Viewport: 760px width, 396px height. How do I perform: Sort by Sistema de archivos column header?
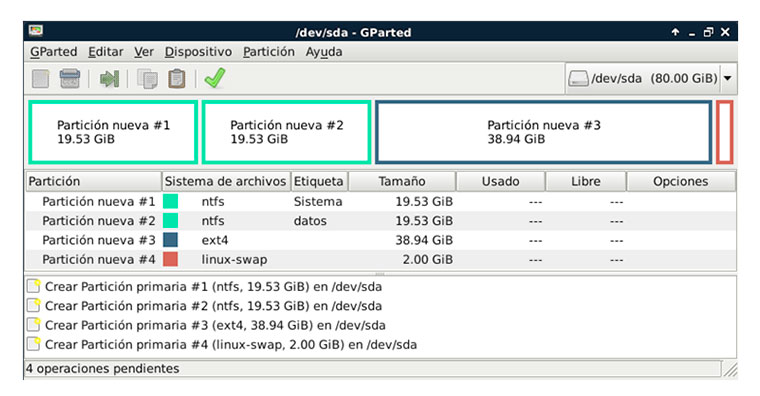click(225, 181)
